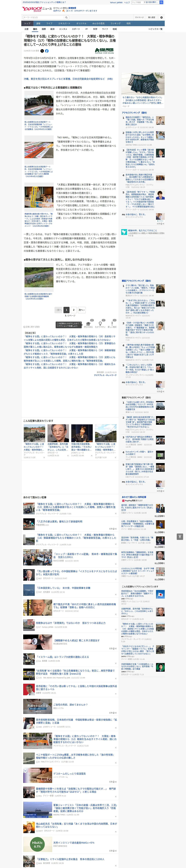The height and width of the screenshot is (868, 186).
Task: Open the マイページ link
Action: coord(139,17)
